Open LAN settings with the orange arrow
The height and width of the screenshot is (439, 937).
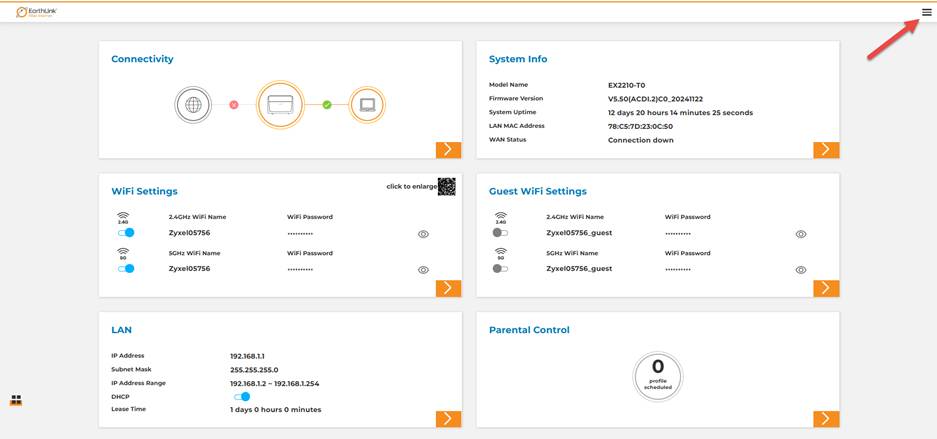pyautogui.click(x=448, y=419)
